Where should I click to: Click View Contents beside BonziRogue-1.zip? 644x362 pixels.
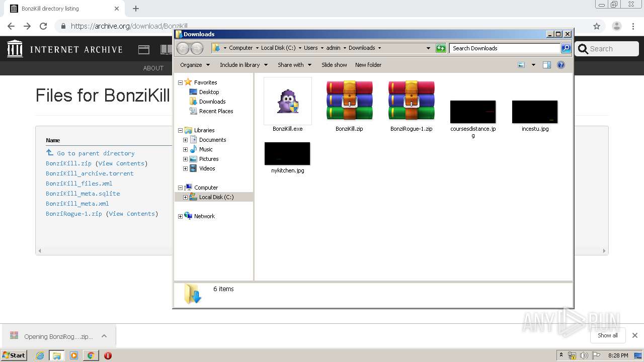click(x=132, y=214)
